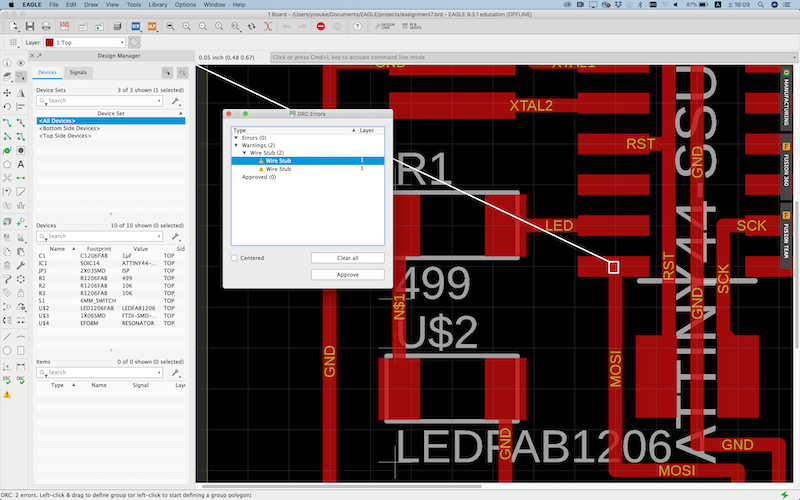Open the Grid settings icon
The image size is (800, 500).
tap(13, 42)
